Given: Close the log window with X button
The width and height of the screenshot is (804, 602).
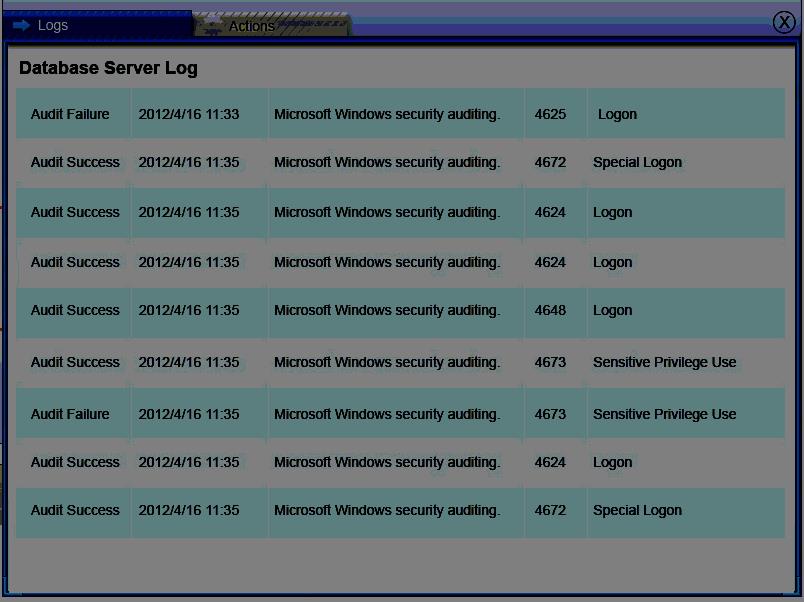Looking at the screenshot, I should click(x=784, y=23).
